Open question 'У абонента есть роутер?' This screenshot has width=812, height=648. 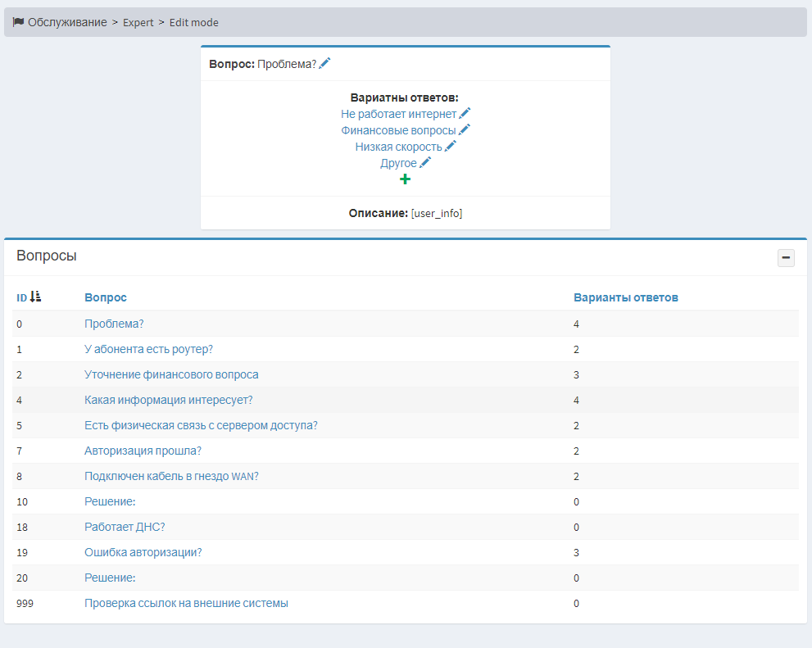click(148, 349)
